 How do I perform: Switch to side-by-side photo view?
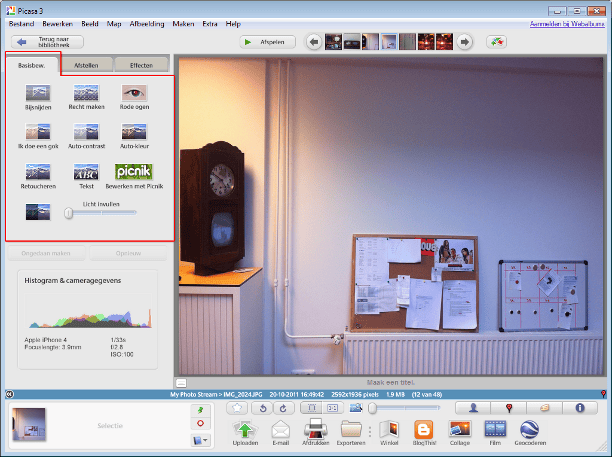click(333, 408)
